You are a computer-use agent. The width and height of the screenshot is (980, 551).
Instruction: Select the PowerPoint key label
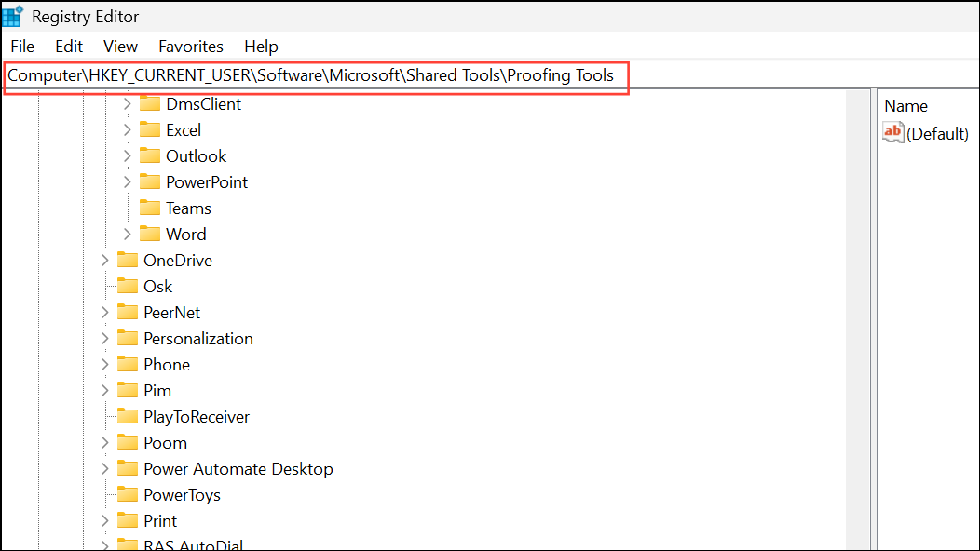(207, 182)
